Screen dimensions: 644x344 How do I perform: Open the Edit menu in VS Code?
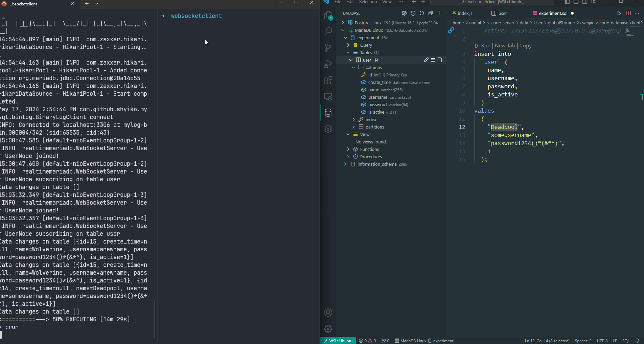click(x=350, y=2)
